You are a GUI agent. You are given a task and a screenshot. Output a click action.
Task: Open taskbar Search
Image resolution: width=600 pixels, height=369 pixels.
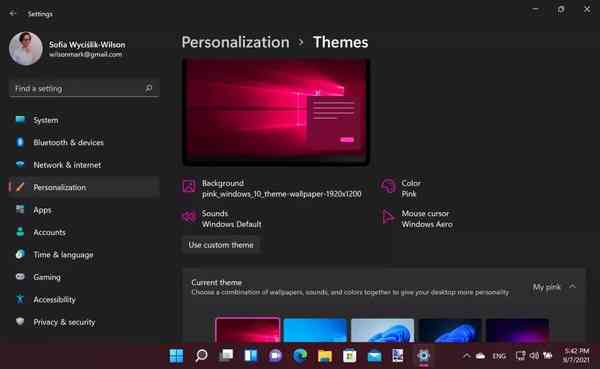click(201, 356)
